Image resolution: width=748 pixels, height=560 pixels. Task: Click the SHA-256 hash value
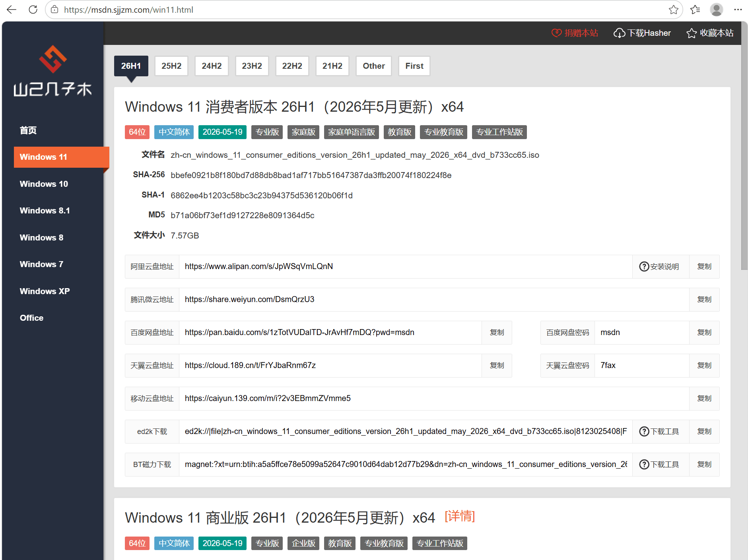tap(311, 175)
